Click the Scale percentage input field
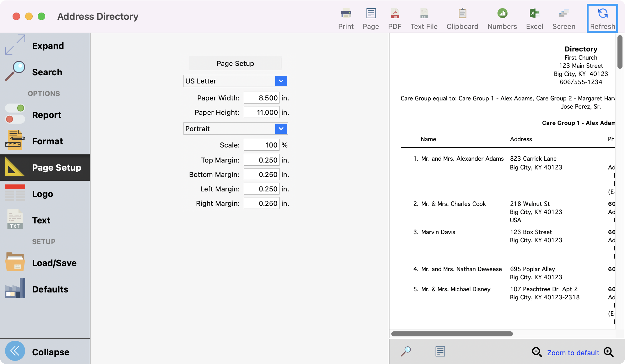 (x=261, y=145)
